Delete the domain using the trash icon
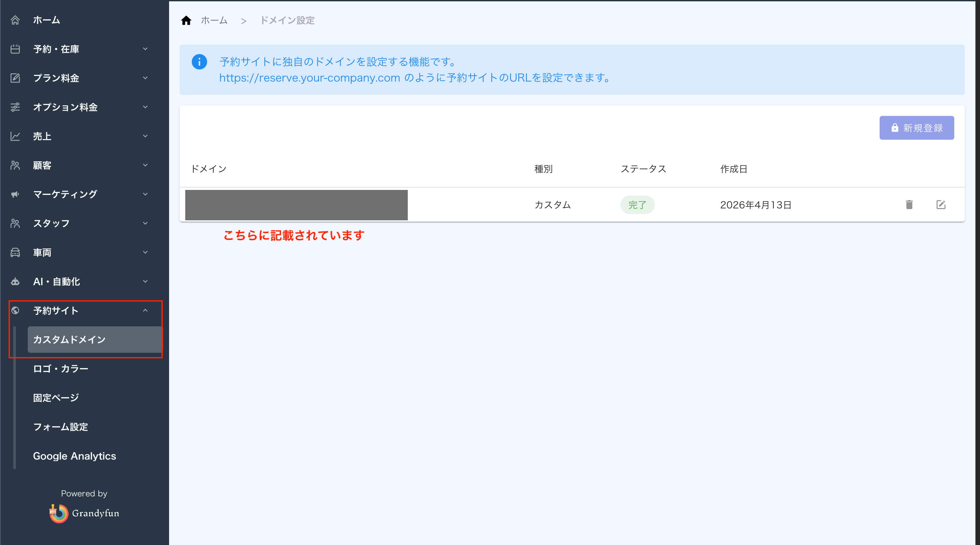Screen dimensions: 980x545 909,205
